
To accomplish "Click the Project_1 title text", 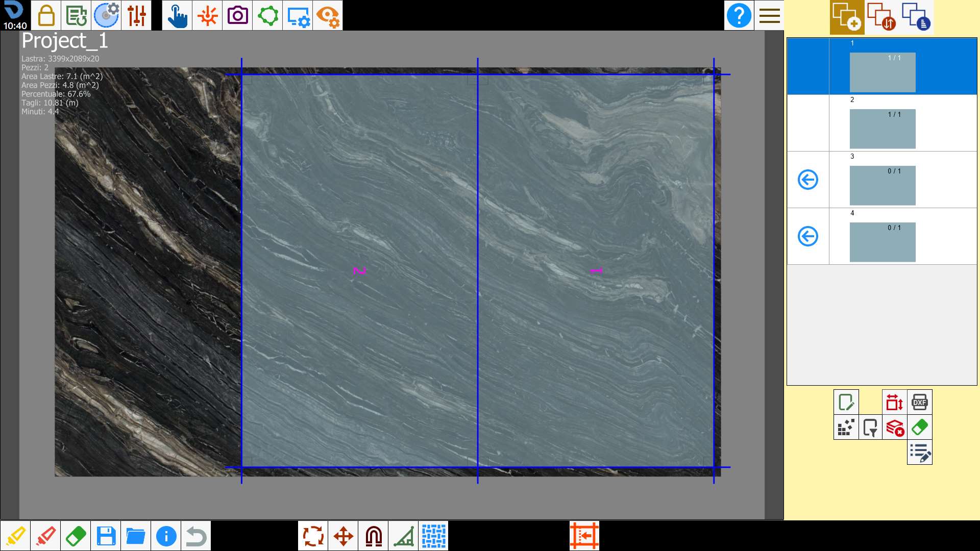I will [x=64, y=41].
